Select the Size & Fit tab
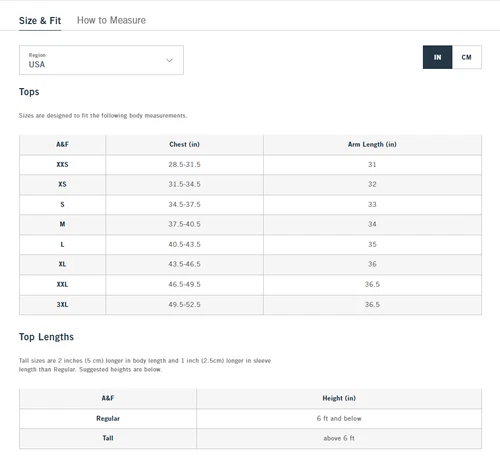500x465 pixels. tap(40, 21)
